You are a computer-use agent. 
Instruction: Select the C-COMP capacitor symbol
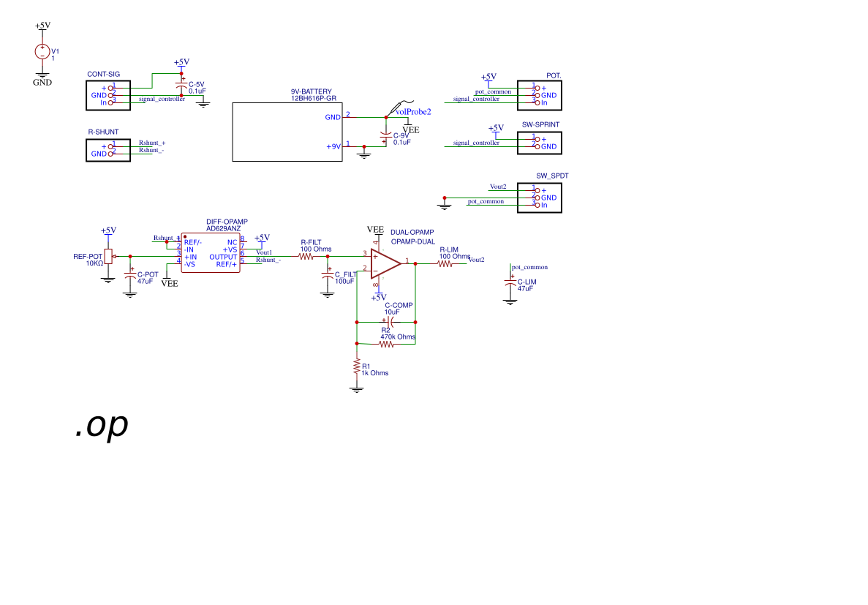coord(390,322)
